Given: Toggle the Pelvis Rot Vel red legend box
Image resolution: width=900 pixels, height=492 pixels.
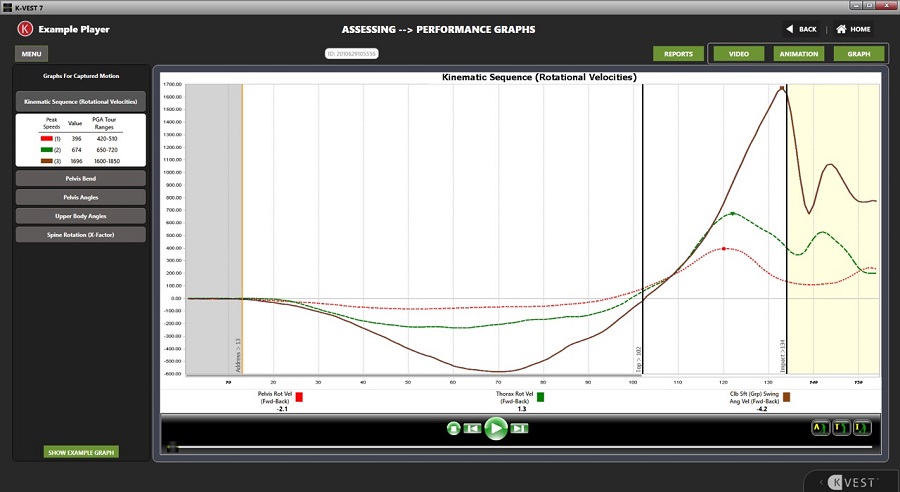Looking at the screenshot, I should [298, 397].
